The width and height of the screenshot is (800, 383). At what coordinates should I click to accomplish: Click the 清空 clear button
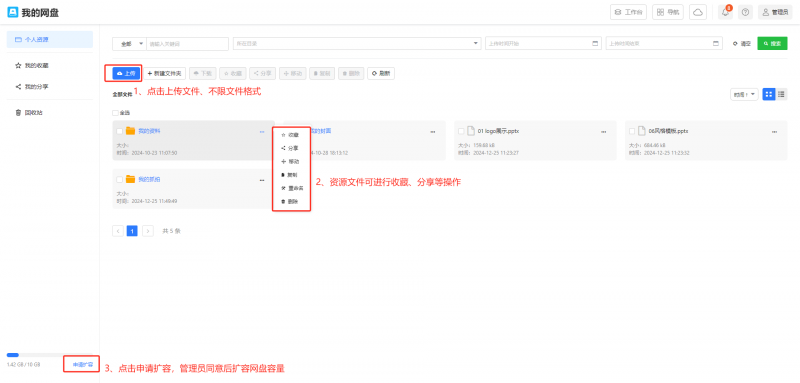coord(742,44)
